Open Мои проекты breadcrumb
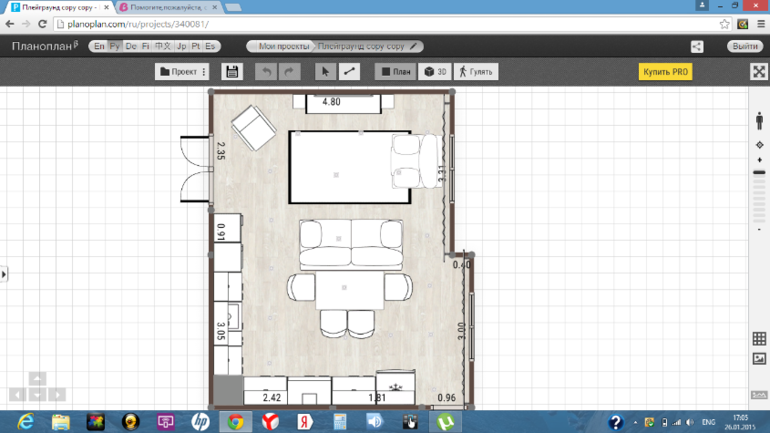770x433 pixels. coord(281,46)
